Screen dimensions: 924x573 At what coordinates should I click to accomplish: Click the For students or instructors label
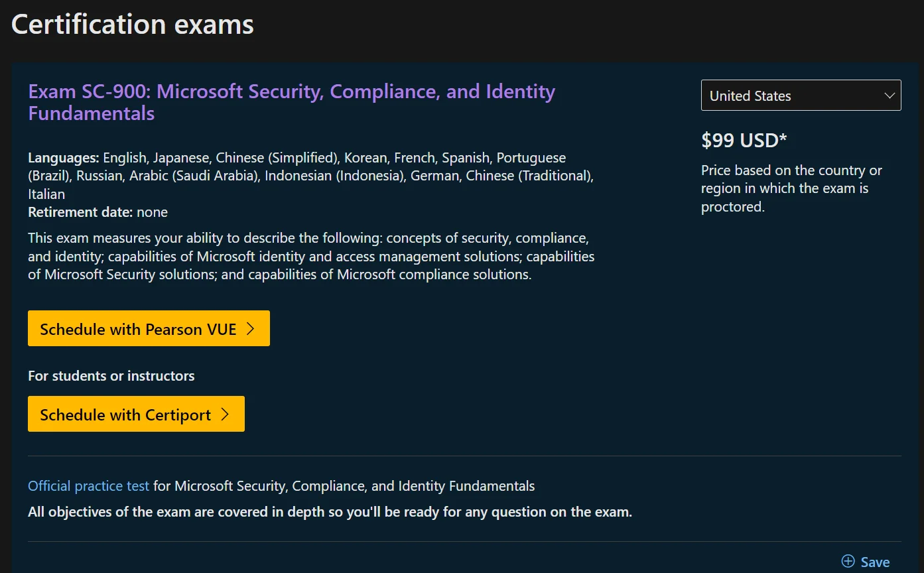(111, 375)
